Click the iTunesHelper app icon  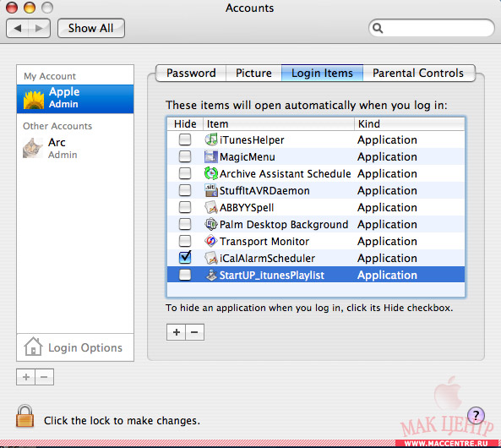(211, 139)
